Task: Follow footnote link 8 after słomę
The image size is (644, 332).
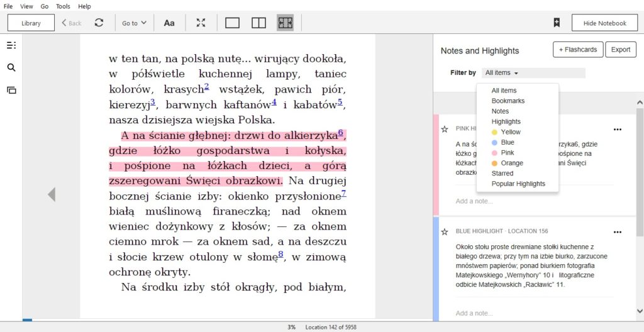Action: coord(280,255)
